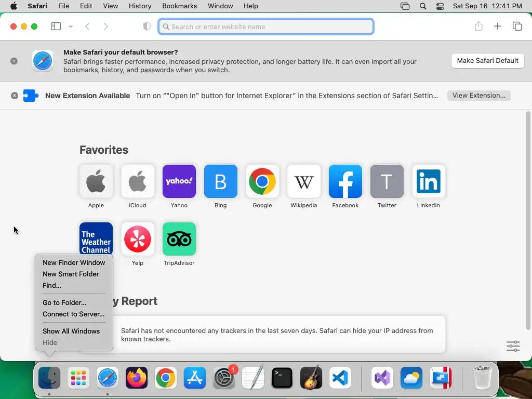
Task: Open the History menu
Action: tap(140, 6)
